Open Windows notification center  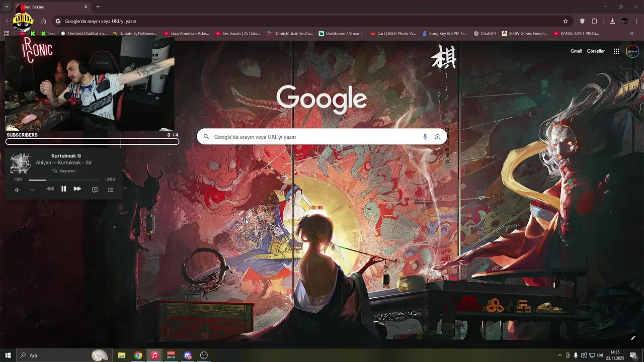tap(634, 355)
